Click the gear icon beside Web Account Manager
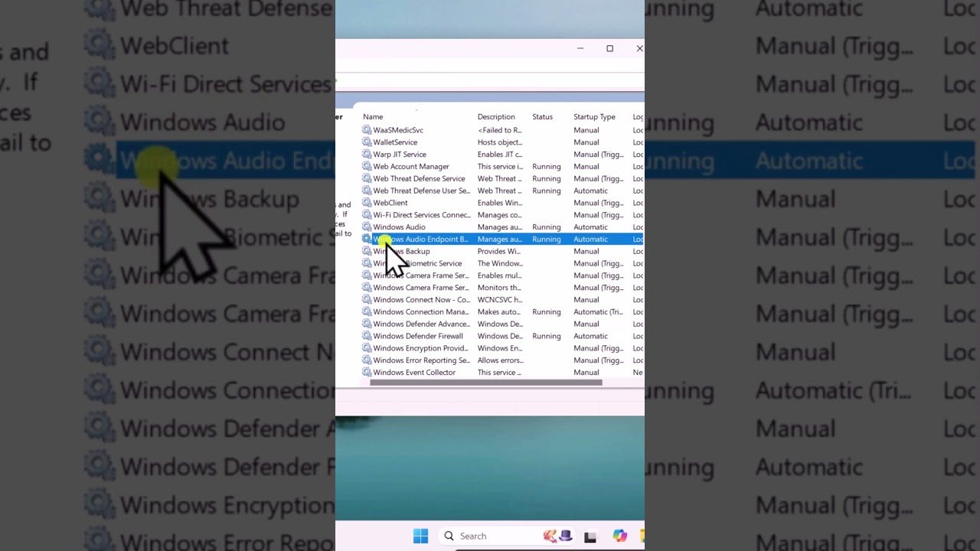Image resolution: width=980 pixels, height=551 pixels. (367, 167)
